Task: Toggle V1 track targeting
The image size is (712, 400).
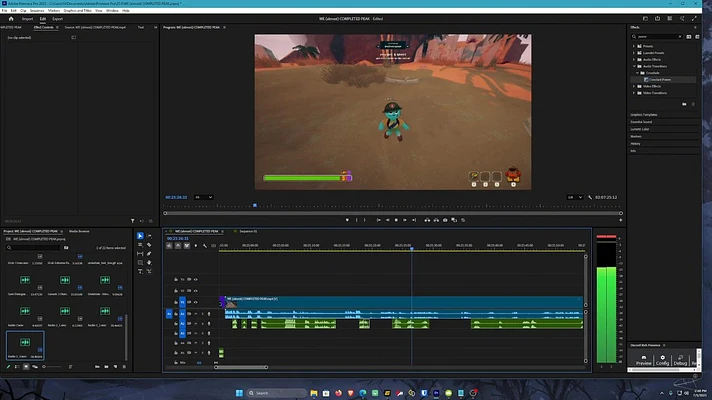Action: point(182,302)
